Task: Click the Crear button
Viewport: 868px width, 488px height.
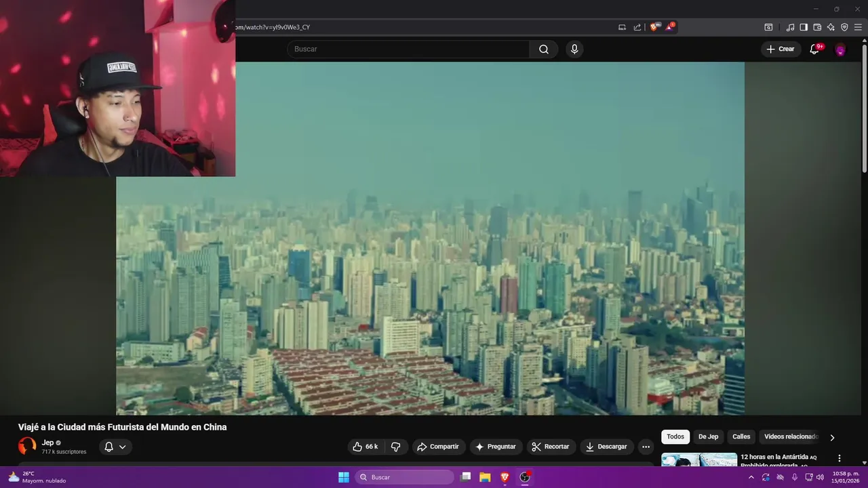Action: [x=781, y=49]
